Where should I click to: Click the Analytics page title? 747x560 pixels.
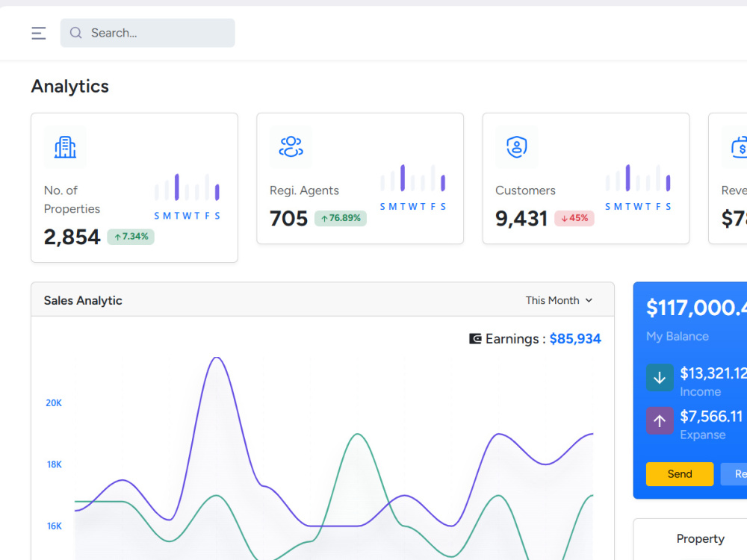(70, 86)
